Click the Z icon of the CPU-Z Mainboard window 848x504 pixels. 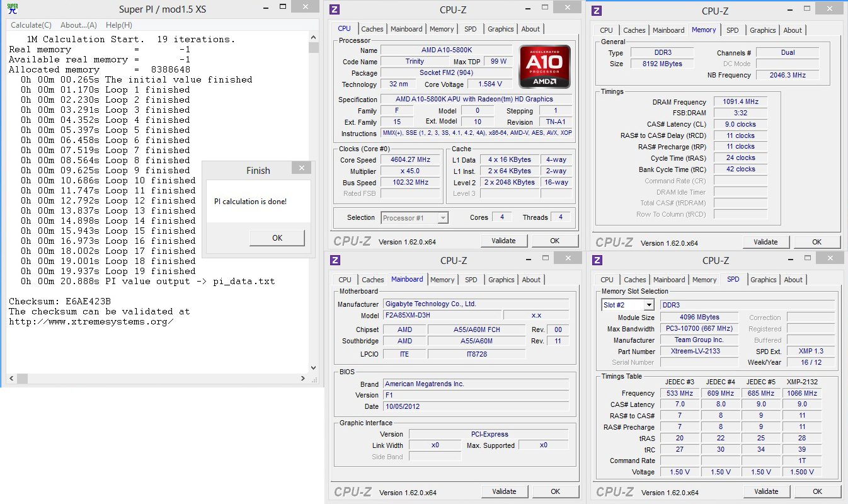click(335, 260)
